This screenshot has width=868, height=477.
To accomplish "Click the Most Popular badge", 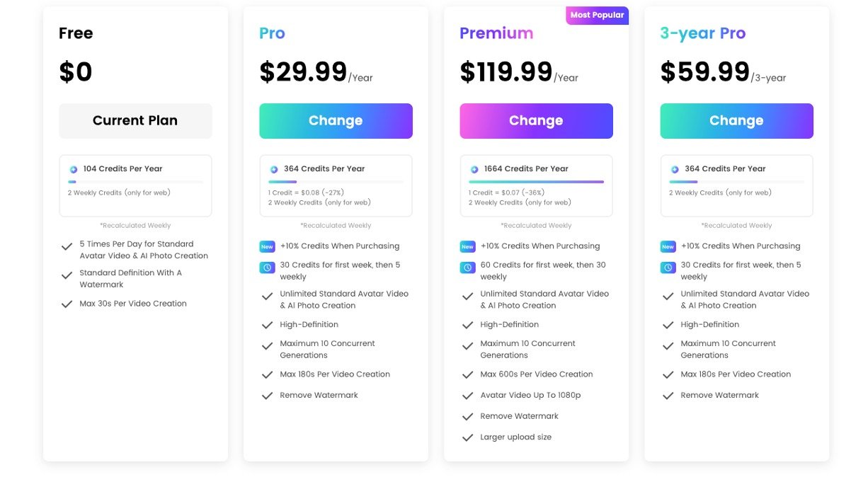I will click(x=597, y=15).
